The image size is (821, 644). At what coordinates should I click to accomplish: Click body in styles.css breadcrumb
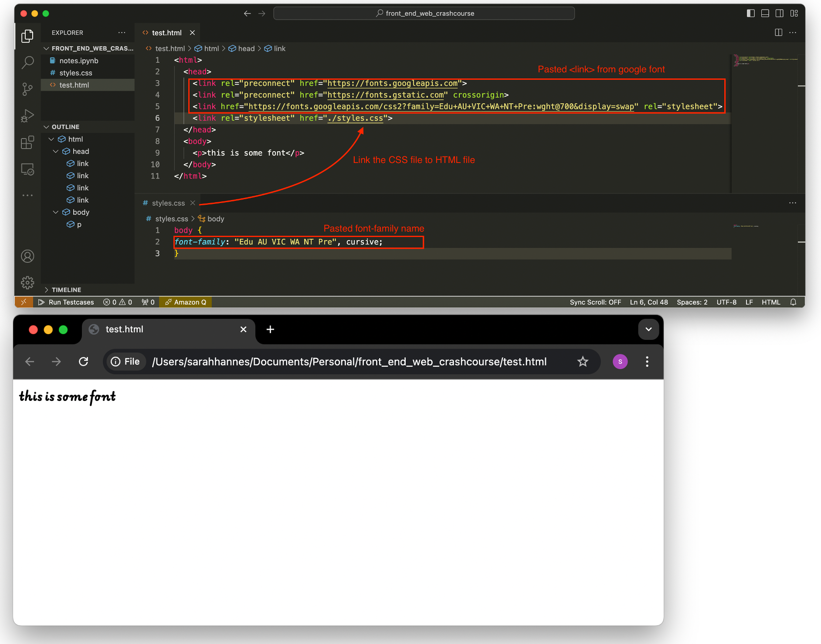(211, 219)
